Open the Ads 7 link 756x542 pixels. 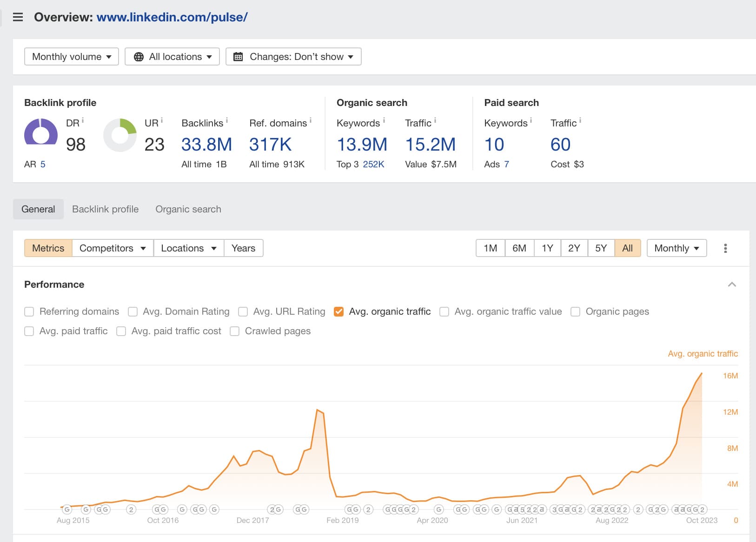click(506, 165)
